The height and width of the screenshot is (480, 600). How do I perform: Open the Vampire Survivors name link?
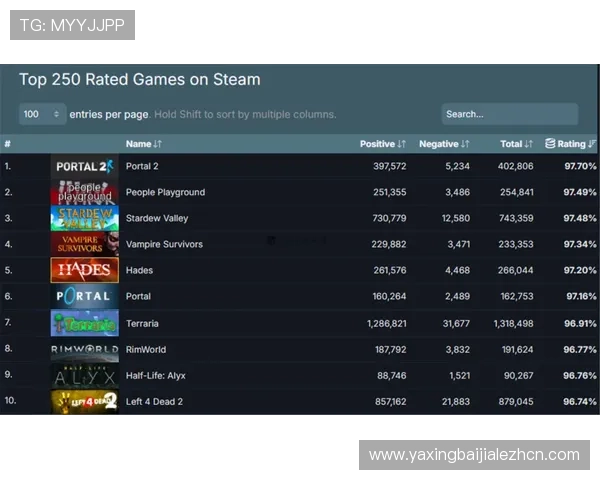(x=164, y=244)
